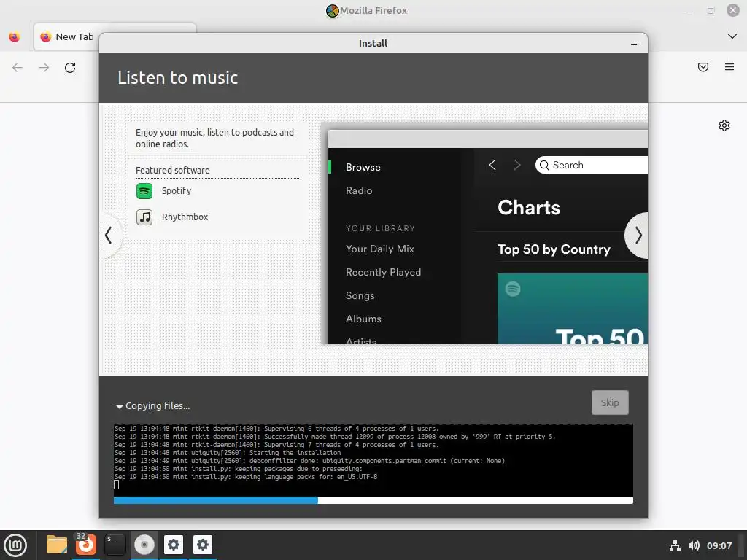Screen dimensions: 747x560
Task: Open the Files folder in the taskbar
Action: click(57, 544)
